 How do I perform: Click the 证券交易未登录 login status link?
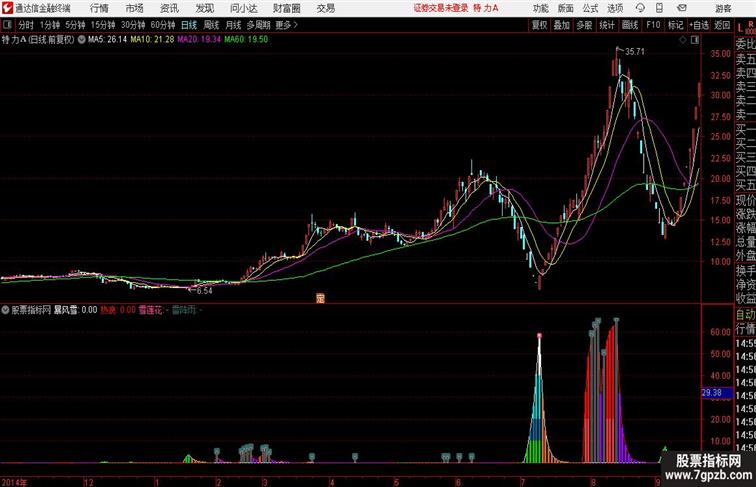coord(441,8)
